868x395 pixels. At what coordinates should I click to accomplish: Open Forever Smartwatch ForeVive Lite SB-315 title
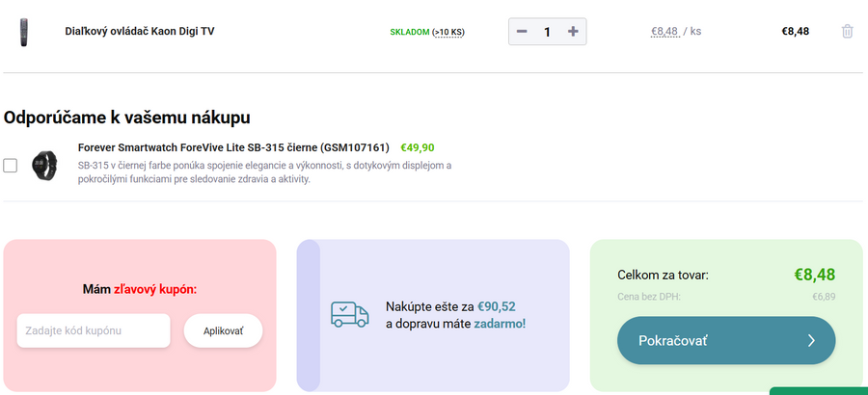click(x=233, y=147)
